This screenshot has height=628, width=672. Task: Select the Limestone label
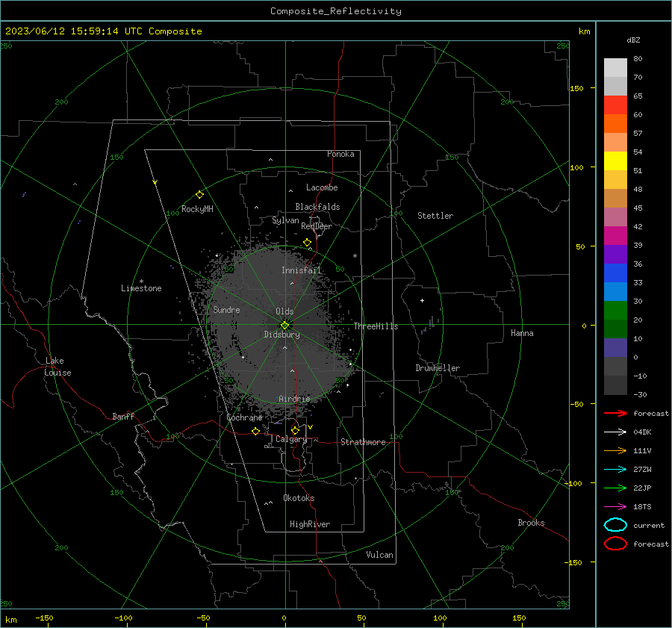pyautogui.click(x=141, y=288)
